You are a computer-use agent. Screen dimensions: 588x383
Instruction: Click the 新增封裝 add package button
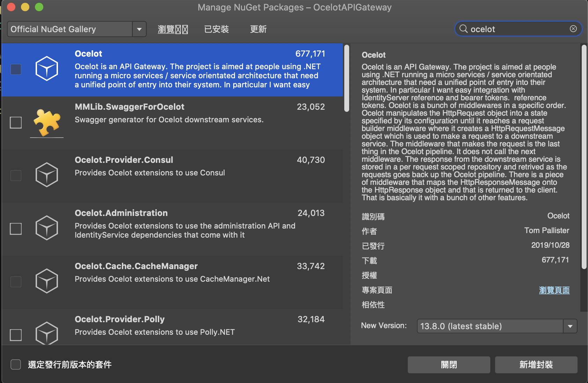click(x=536, y=365)
